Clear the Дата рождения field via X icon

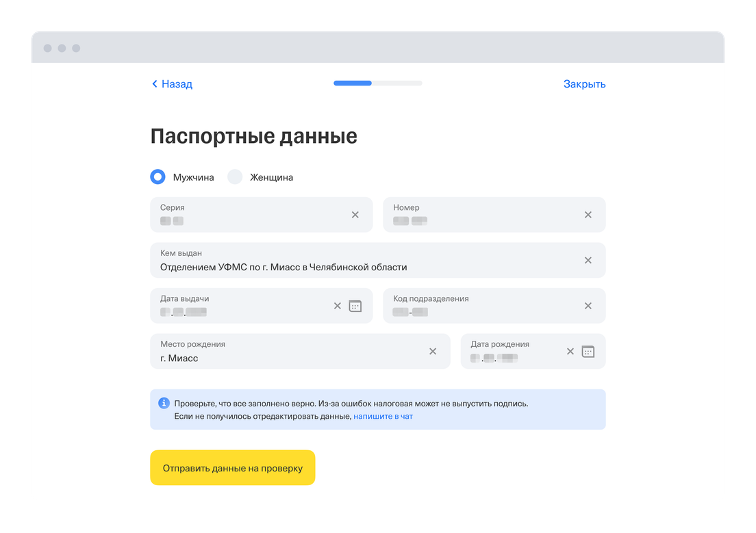570,351
